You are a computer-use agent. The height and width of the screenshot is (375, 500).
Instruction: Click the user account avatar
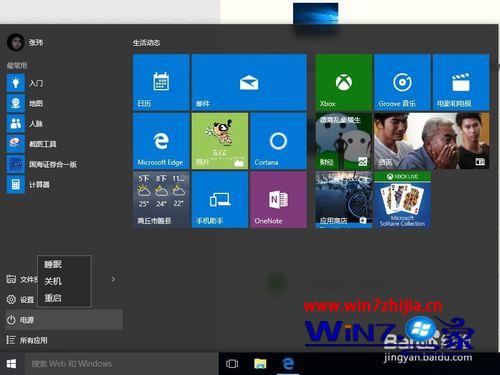point(15,42)
